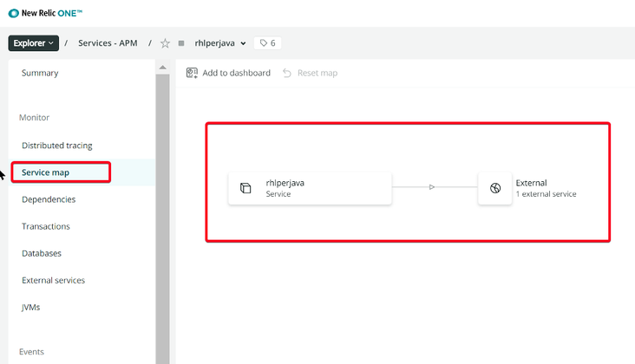The image size is (635, 364).
Task: Click the connection arrow between nodes
Action: (x=432, y=187)
